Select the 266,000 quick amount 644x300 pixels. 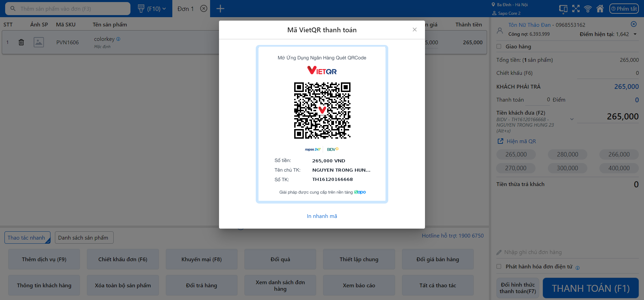(619, 154)
